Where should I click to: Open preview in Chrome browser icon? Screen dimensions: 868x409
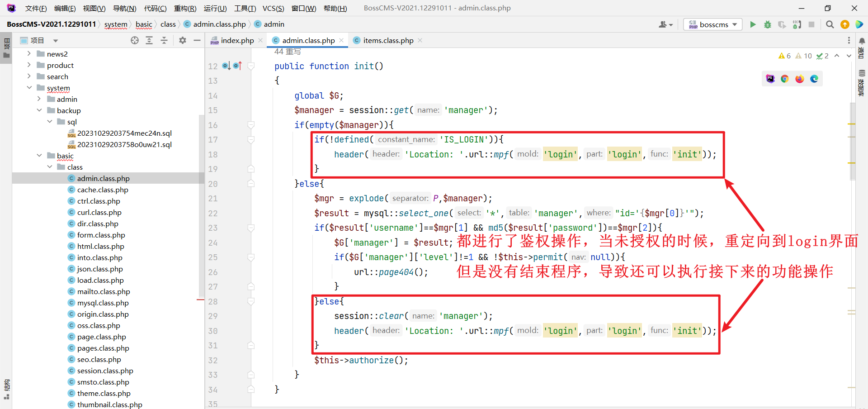[785, 79]
